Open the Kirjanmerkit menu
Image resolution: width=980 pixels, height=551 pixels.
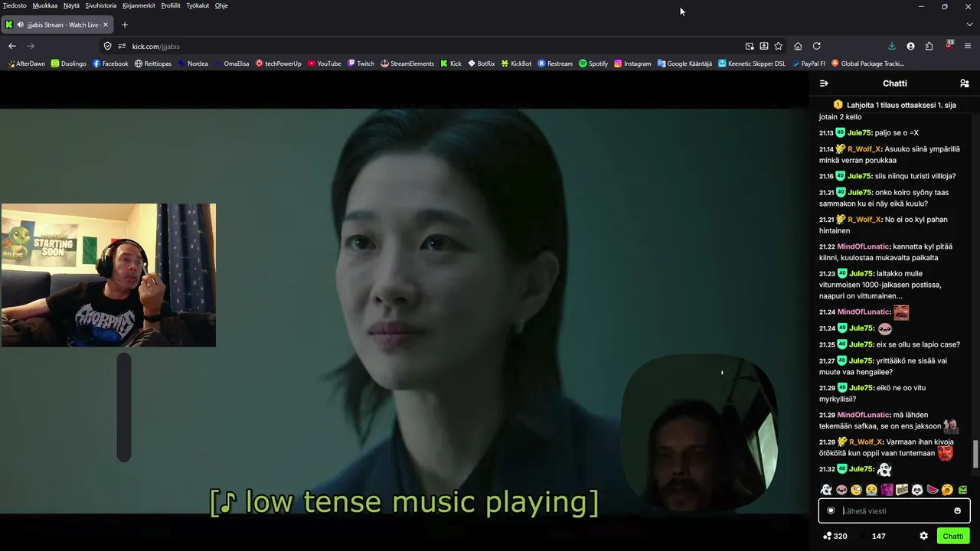(139, 5)
